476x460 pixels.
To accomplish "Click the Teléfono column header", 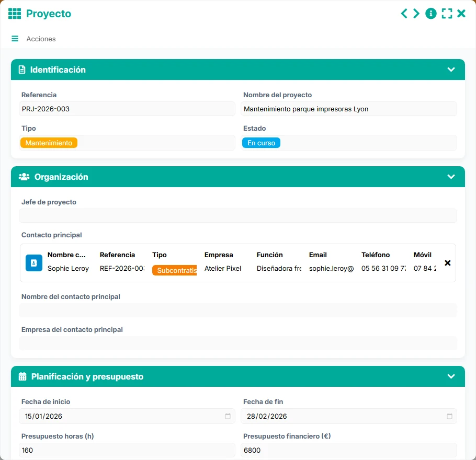I will pos(376,255).
